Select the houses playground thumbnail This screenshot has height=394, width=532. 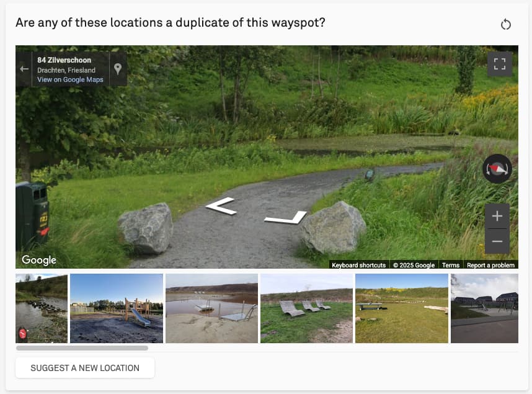pos(484,308)
